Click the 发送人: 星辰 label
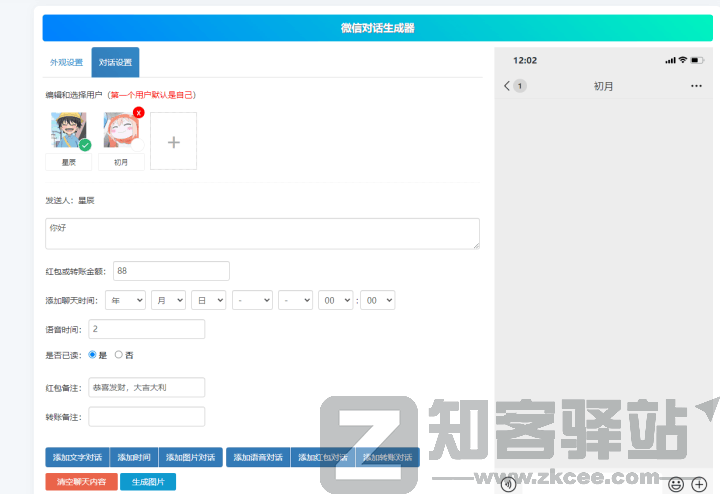 (70, 201)
